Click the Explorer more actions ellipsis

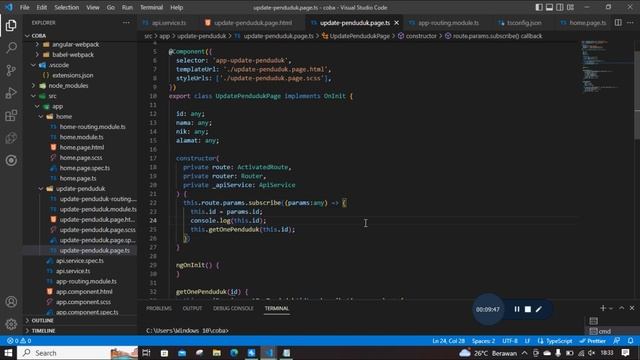(126, 23)
